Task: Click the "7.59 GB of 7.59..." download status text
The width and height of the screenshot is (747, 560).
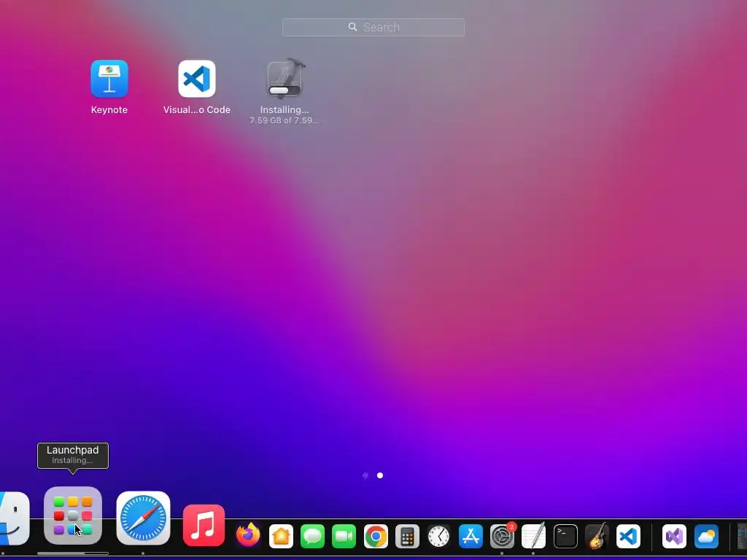Action: coord(285,120)
